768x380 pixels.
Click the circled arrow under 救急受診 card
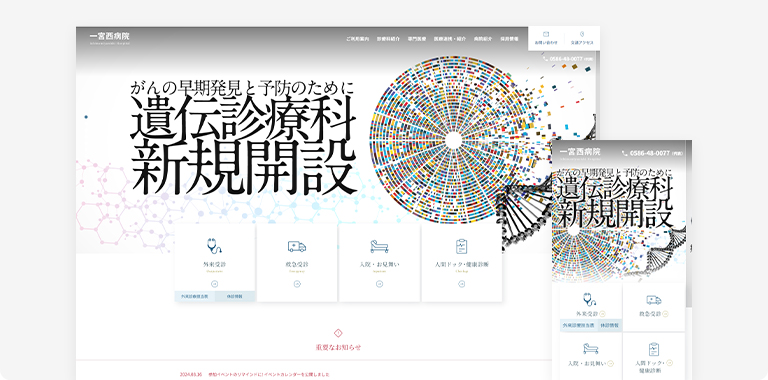(x=297, y=284)
